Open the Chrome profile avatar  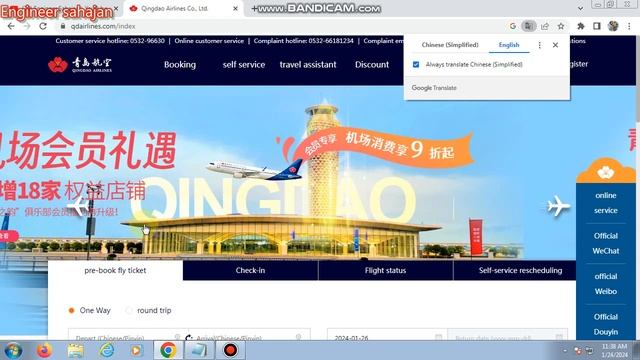click(x=613, y=26)
